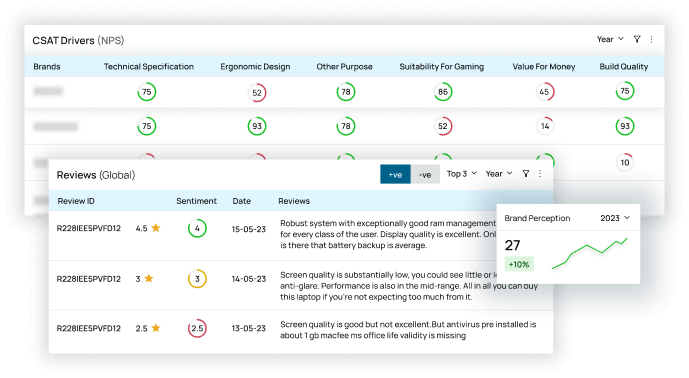This screenshot has height=378, width=689.
Task: Click the filter icon in Reviews panel
Action: (526, 174)
